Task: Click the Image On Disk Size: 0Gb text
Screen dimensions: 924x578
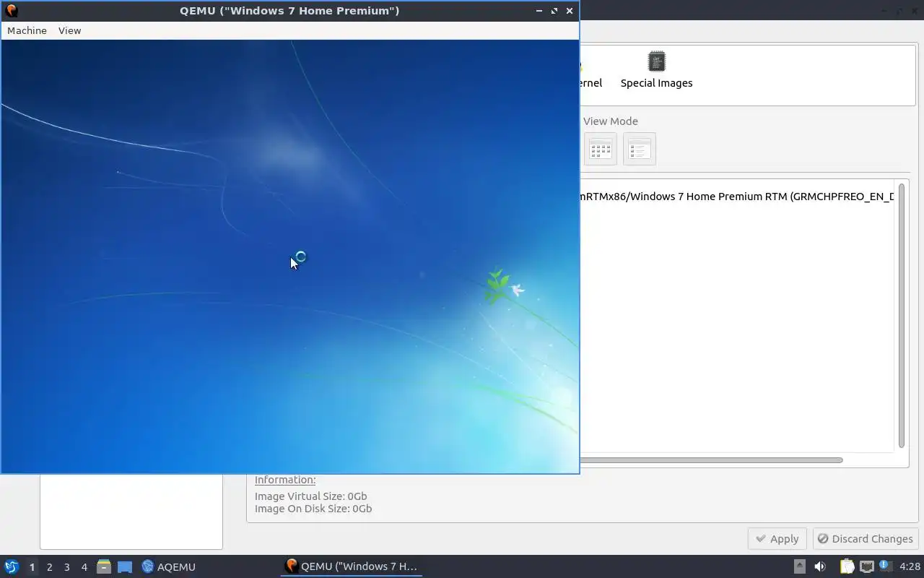Action: pyautogui.click(x=313, y=509)
